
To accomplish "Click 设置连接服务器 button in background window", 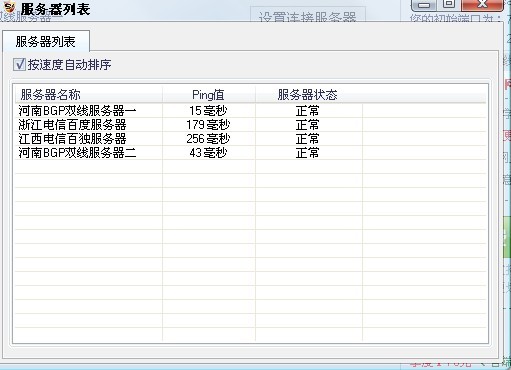I will [307, 15].
